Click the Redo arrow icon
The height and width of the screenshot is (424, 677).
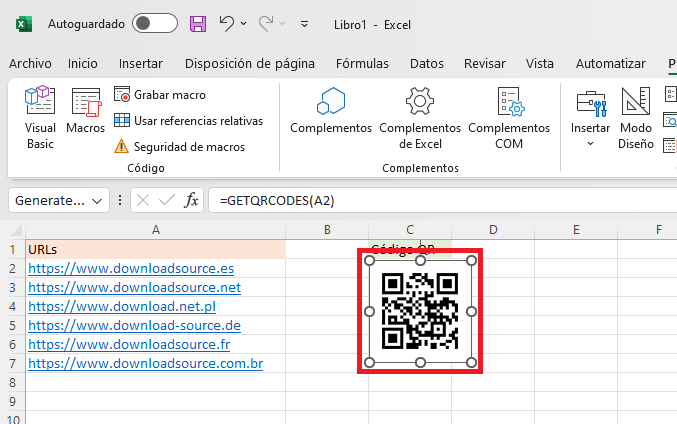click(x=266, y=23)
